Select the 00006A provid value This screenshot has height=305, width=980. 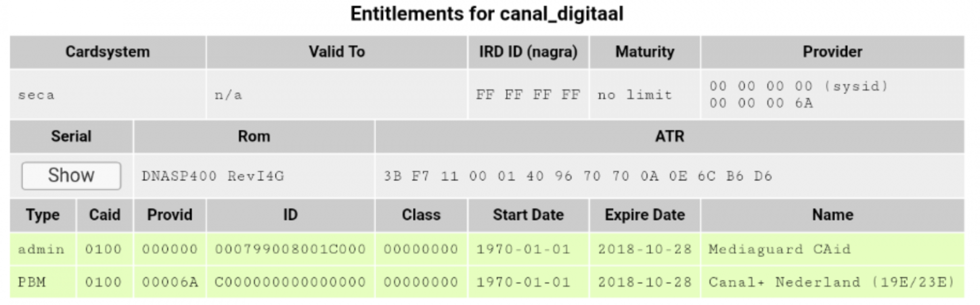(169, 282)
